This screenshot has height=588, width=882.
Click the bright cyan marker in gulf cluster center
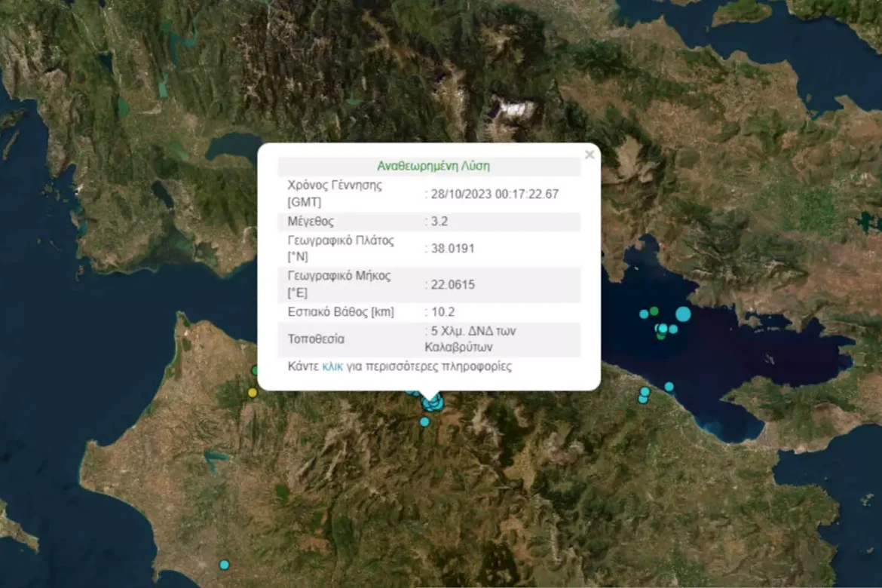pos(663,328)
